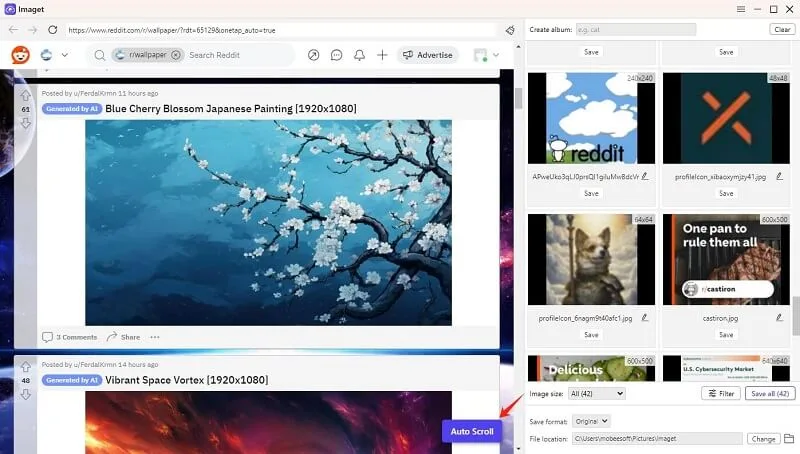The image size is (800, 454).
Task: Open the Image size dropdown
Action: point(595,394)
